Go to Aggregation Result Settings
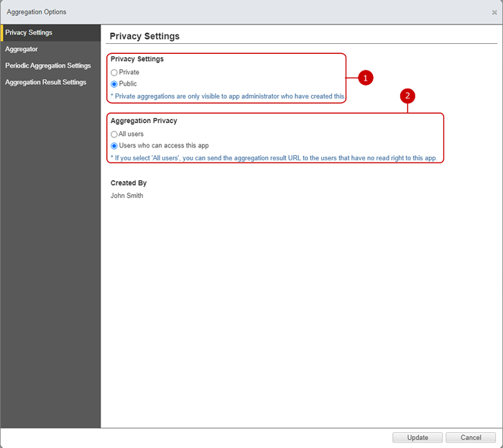 pos(50,83)
